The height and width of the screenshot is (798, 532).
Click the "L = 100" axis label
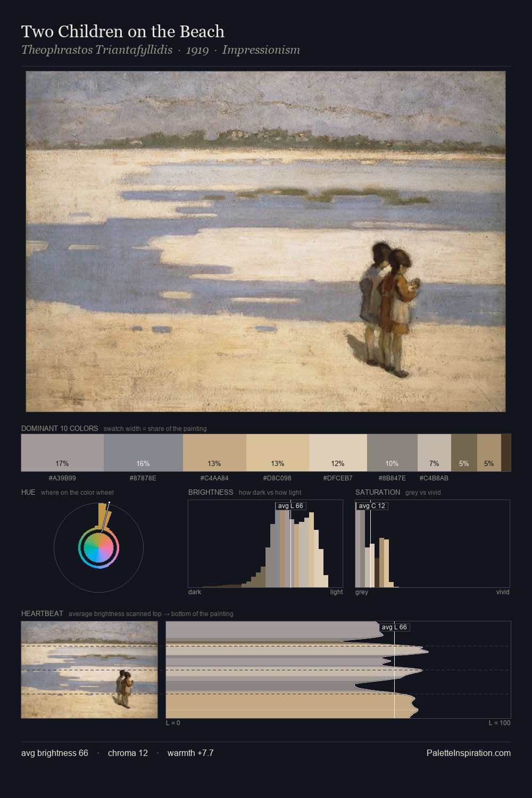[x=500, y=723]
